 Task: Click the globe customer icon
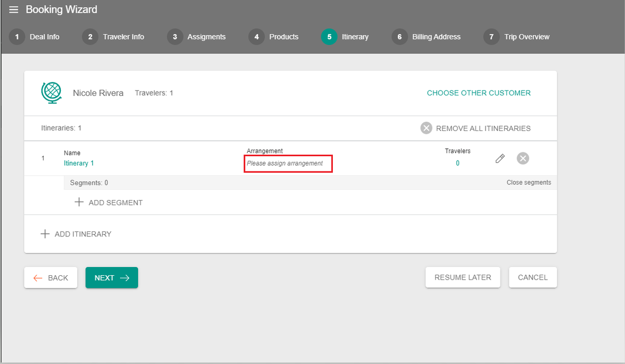pyautogui.click(x=52, y=93)
